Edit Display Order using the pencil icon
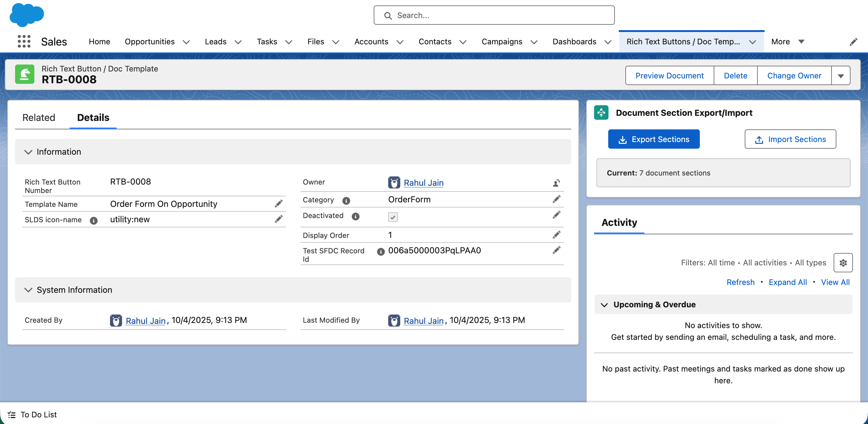The height and width of the screenshot is (424, 868). (556, 235)
